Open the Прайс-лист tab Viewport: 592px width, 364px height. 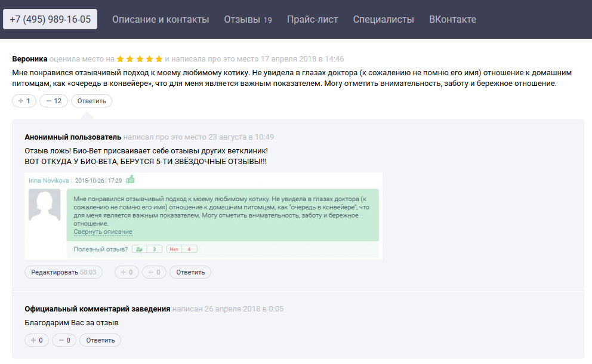coord(312,19)
